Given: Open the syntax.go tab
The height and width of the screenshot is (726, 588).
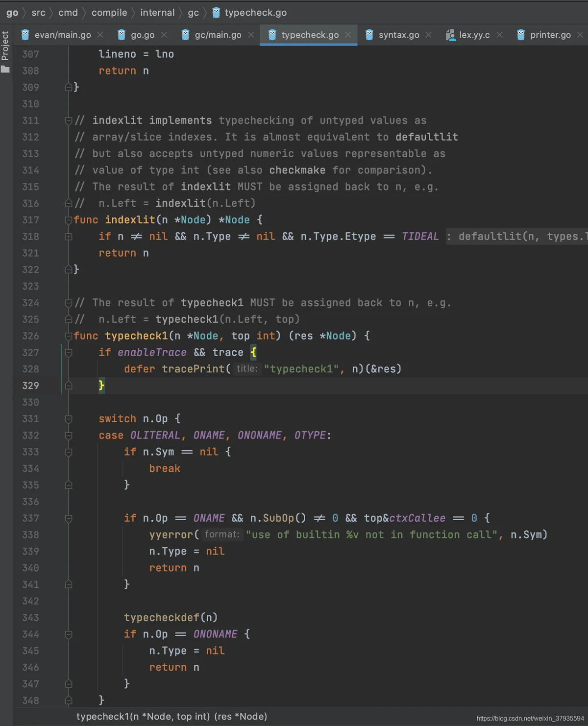Looking at the screenshot, I should click(x=399, y=35).
